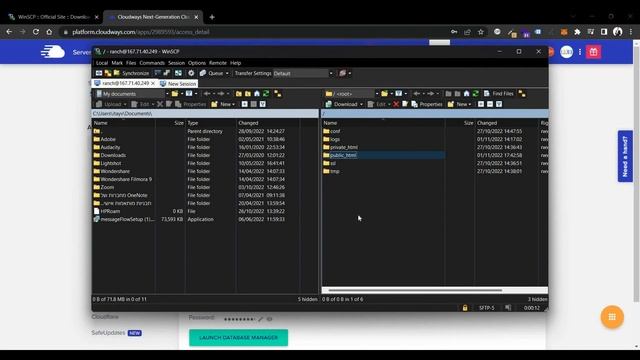This screenshot has width=640, height=360.
Task: Click LAUNCH DATABASE MANAGER in Cloudways page
Action: (238, 338)
